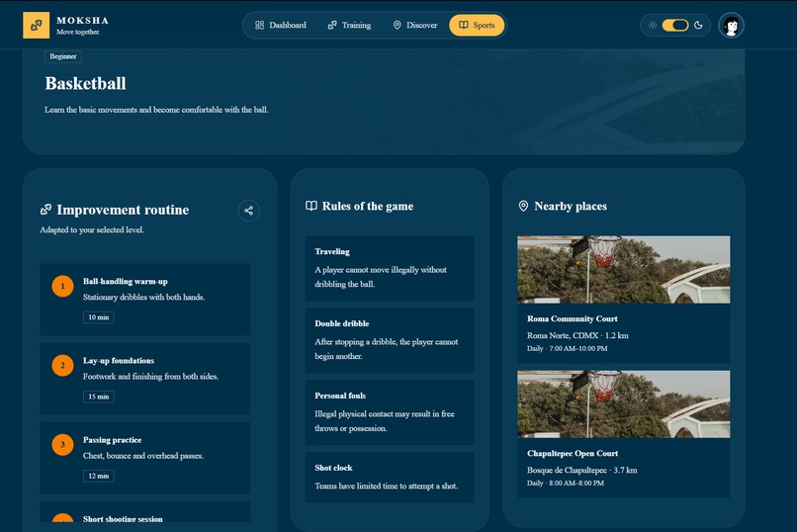
Task: Click the dumbbell icon in the Training tab
Action: [332, 25]
